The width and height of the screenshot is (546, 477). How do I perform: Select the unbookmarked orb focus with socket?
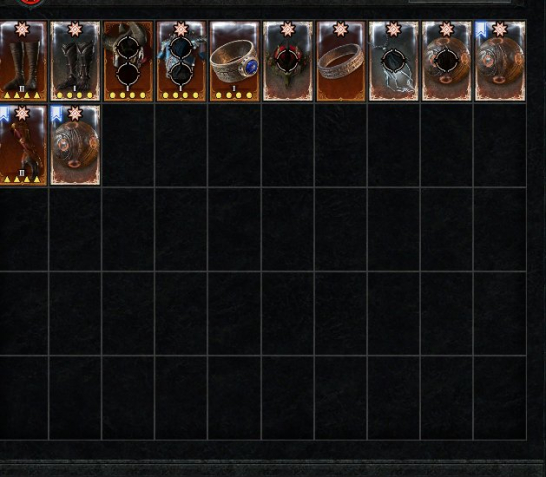pyautogui.click(x=446, y=61)
